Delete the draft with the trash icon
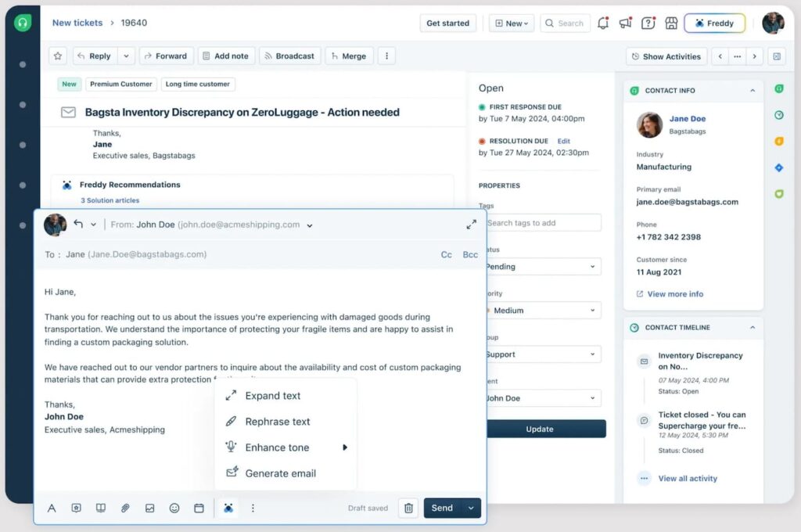801x532 pixels. pyautogui.click(x=408, y=508)
